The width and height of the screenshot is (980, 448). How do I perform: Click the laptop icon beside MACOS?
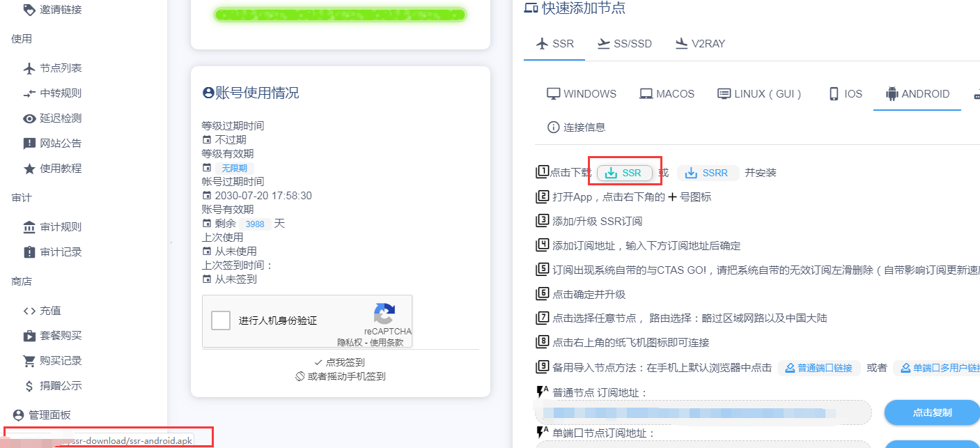(646, 94)
